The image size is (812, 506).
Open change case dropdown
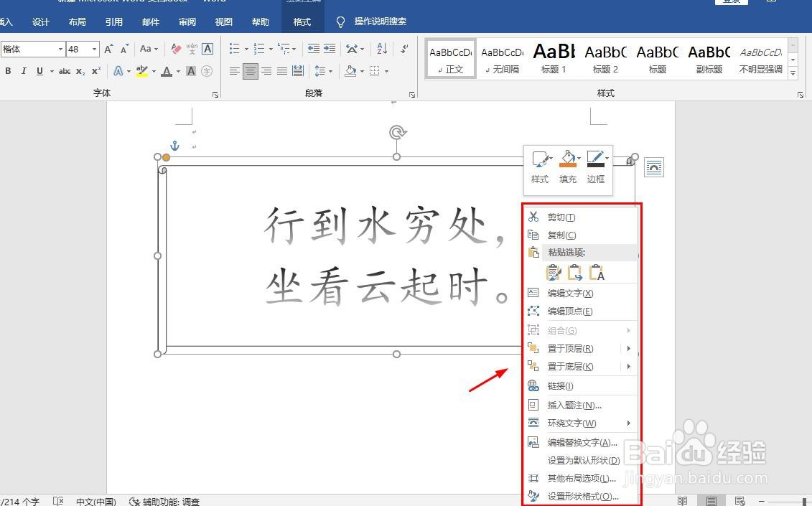[x=149, y=50]
